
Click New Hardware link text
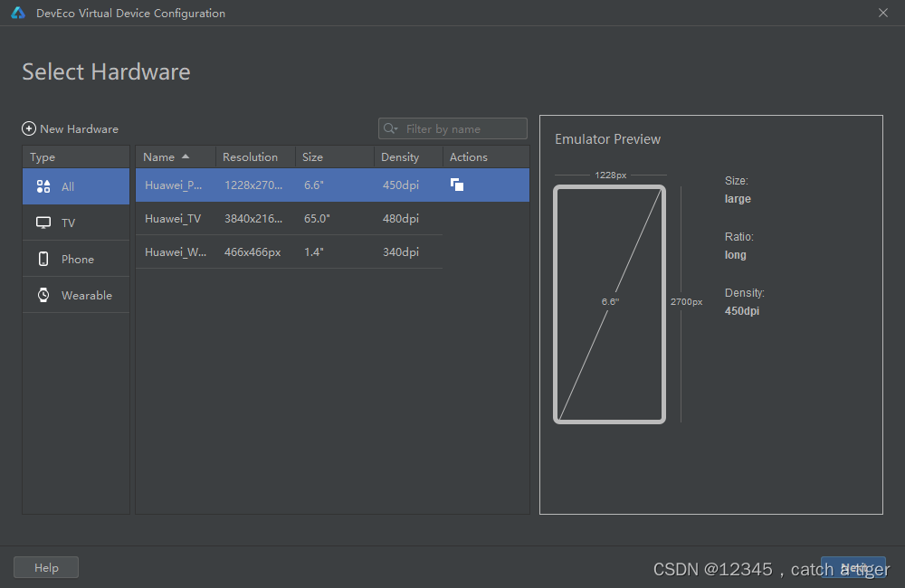click(79, 129)
